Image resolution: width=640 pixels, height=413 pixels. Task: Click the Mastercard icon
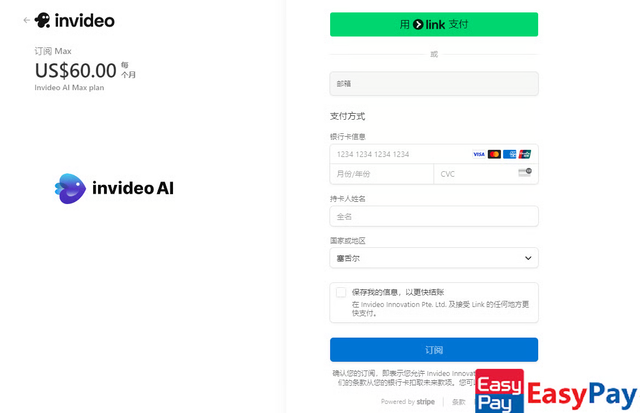pyautogui.click(x=494, y=154)
